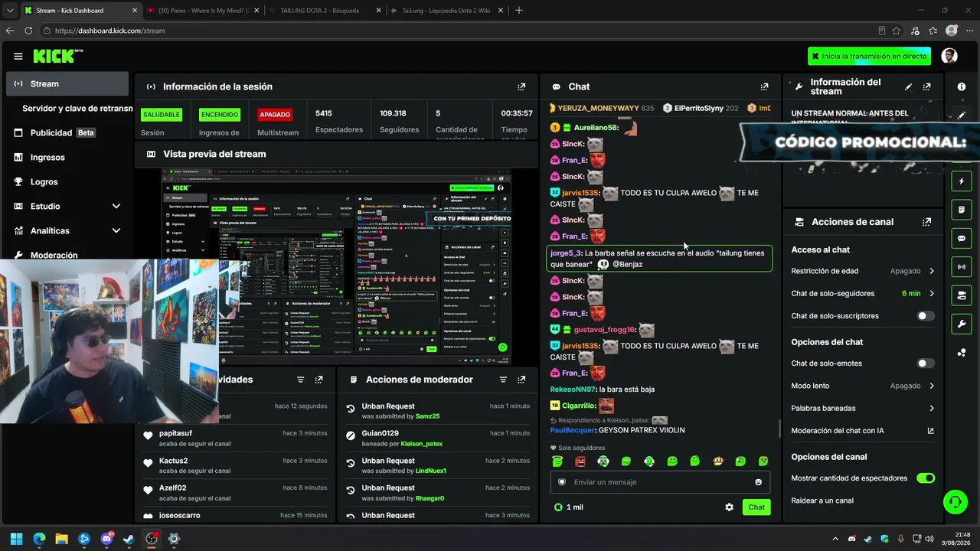This screenshot has height=551, width=980.
Task: Toggle Chat de solo-emotes switch
Action: tap(926, 364)
